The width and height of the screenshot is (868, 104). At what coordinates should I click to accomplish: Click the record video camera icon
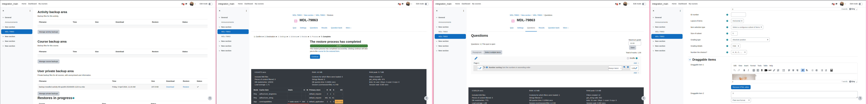[x=766, y=70]
